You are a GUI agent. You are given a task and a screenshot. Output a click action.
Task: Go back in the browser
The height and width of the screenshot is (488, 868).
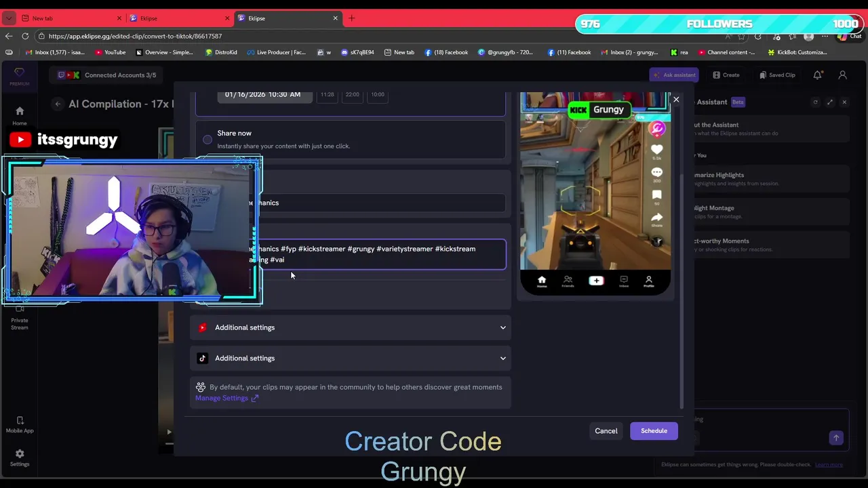pos(9,36)
